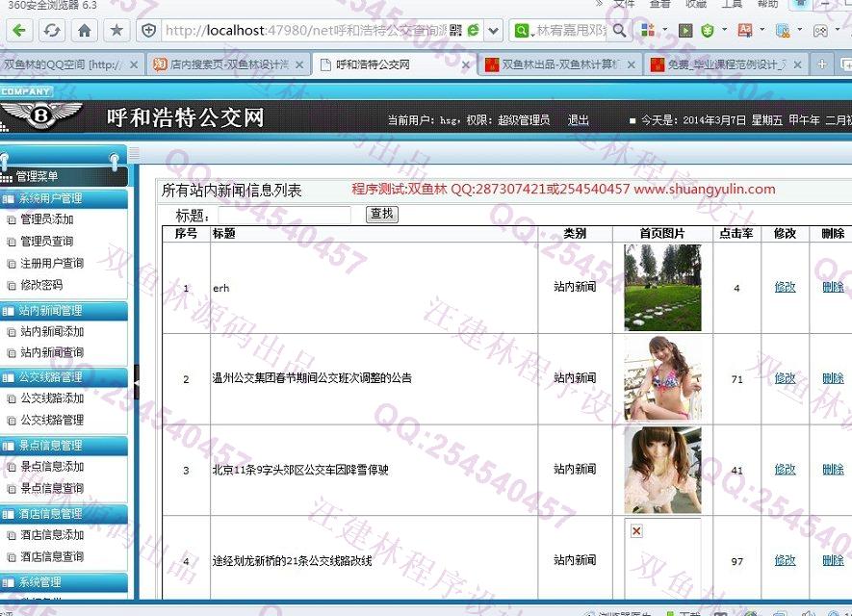Open 公交线路管理 item in sidebar
The height and width of the screenshot is (616, 852).
click(x=52, y=420)
